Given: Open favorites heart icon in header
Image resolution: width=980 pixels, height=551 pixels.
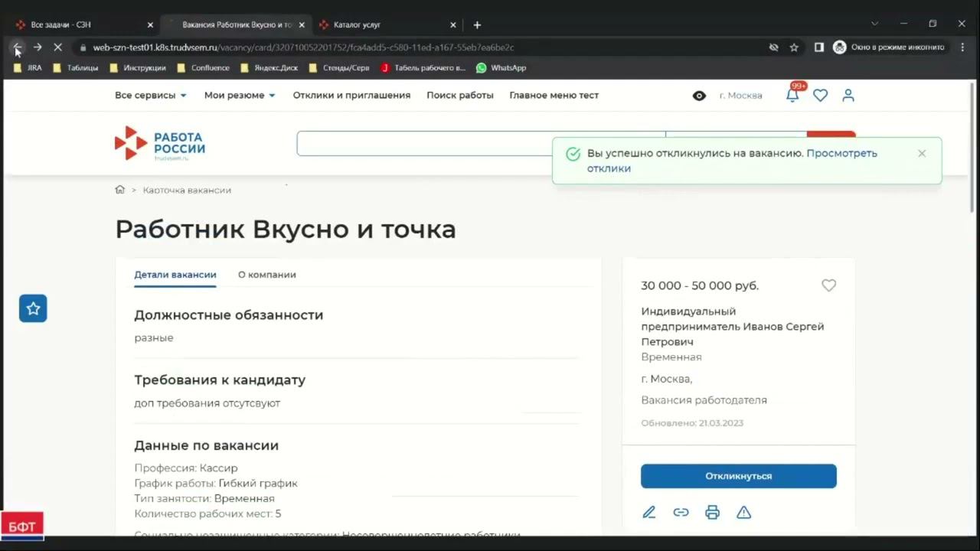Looking at the screenshot, I should 820,96.
